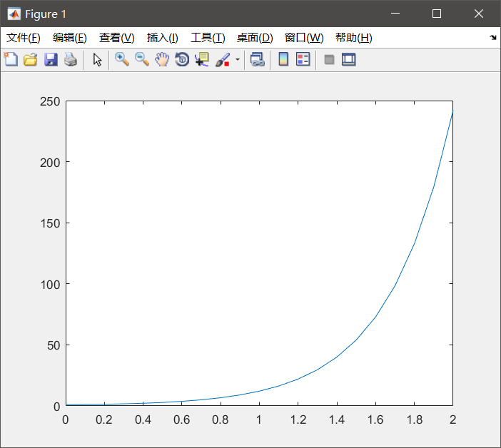Screen dimensions: 501x448
Task: Open a file with the folder icon
Action: [x=31, y=59]
